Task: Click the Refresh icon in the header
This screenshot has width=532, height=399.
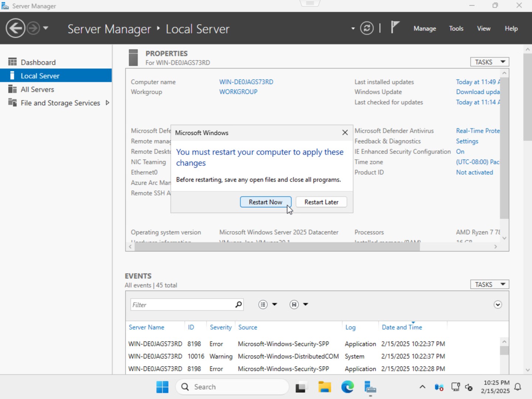Action: (367, 28)
